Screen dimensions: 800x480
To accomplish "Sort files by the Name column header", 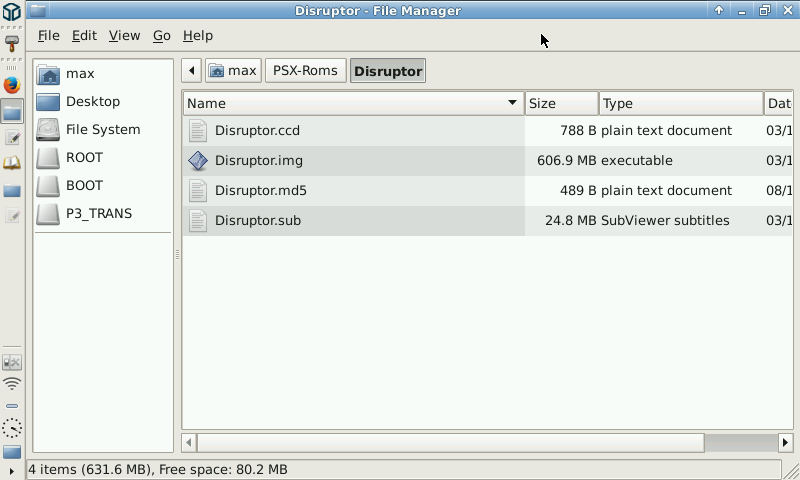I will (x=352, y=103).
